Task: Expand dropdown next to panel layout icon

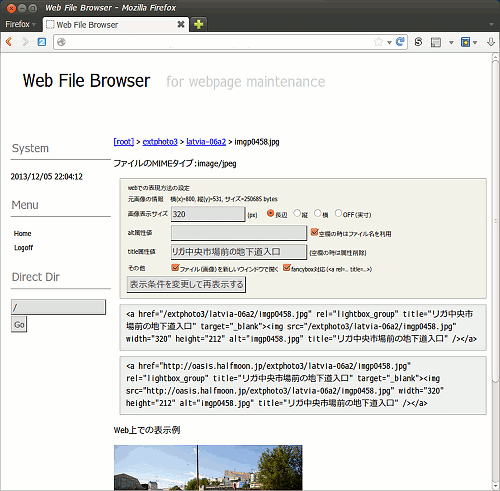Action: pyautogui.click(x=451, y=42)
